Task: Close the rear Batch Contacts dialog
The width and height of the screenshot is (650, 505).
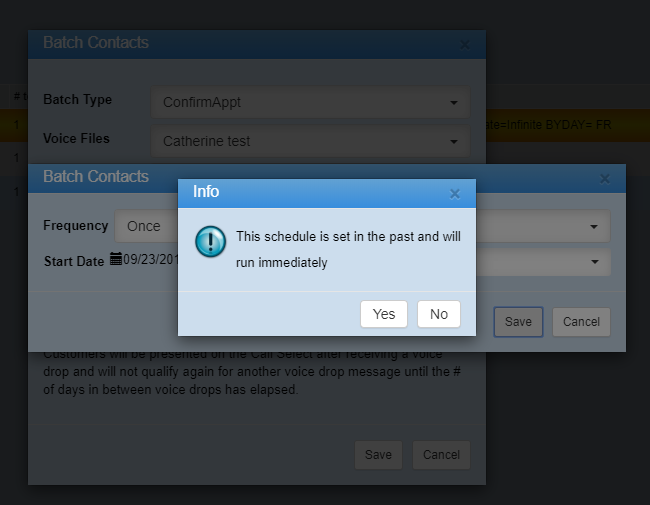Action: [x=464, y=45]
